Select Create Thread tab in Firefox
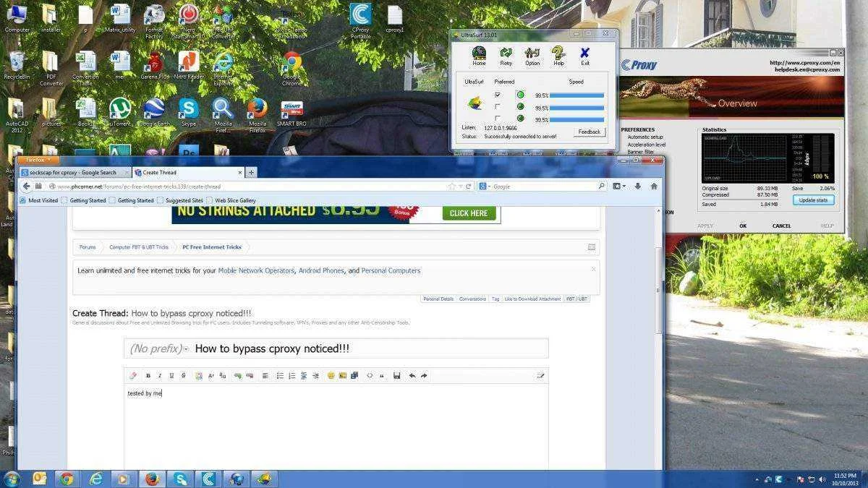The height and width of the screenshot is (488, 868). [x=189, y=173]
